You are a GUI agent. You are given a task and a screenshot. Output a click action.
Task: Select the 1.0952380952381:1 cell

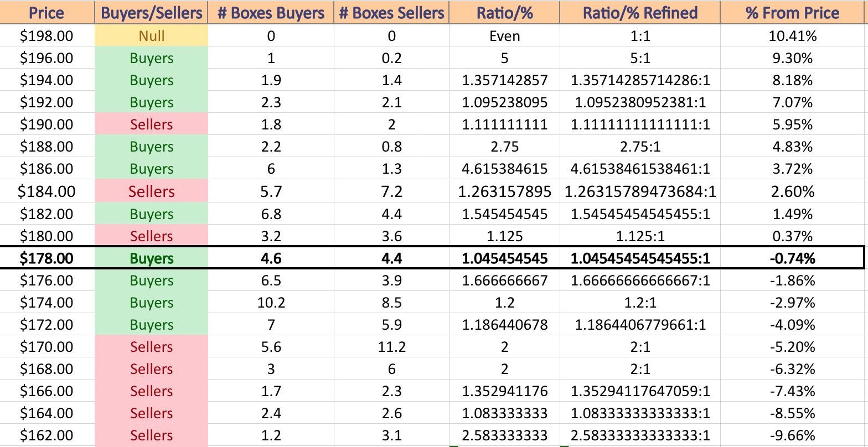pos(640,102)
